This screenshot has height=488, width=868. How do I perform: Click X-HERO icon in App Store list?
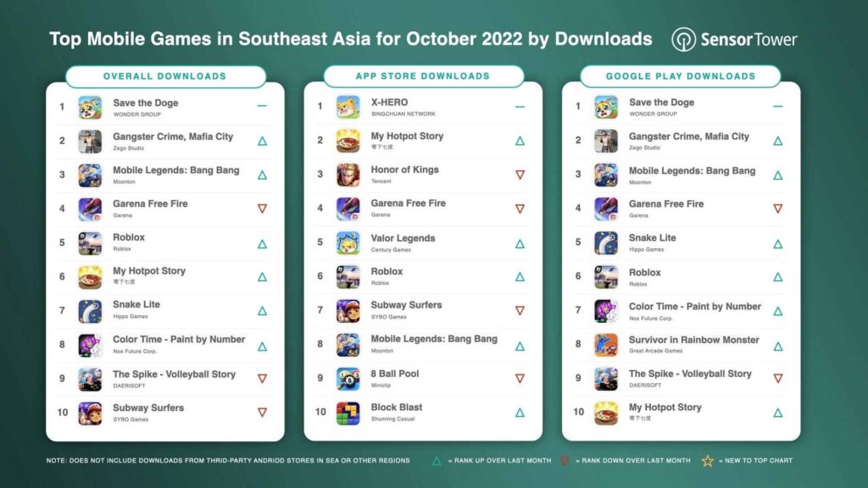pos(348,107)
